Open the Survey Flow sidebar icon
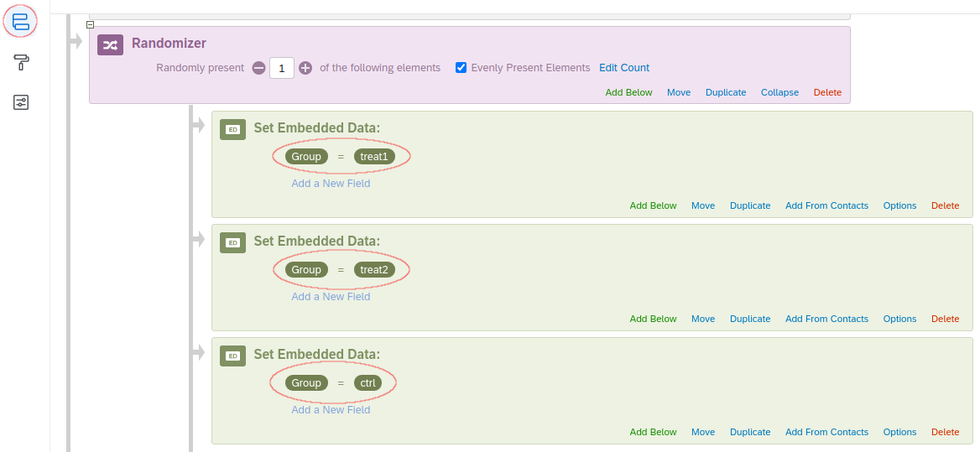980x452 pixels. (x=21, y=22)
